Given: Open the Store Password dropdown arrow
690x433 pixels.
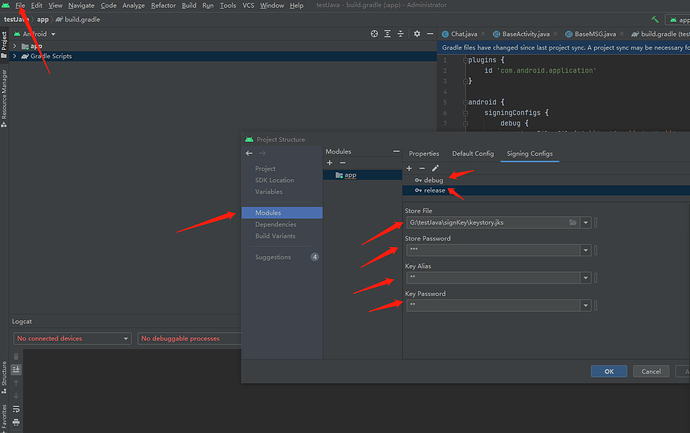Looking at the screenshot, I should [x=586, y=250].
